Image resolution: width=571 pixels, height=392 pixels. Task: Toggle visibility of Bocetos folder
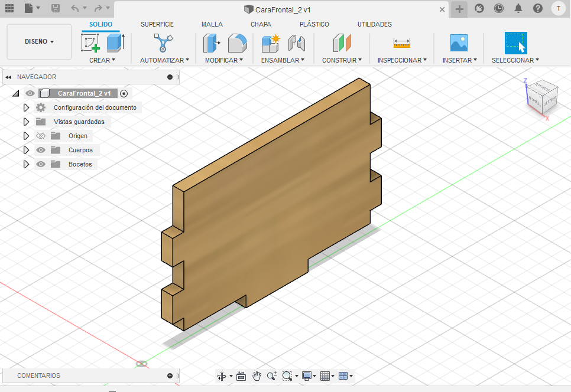[x=41, y=164]
